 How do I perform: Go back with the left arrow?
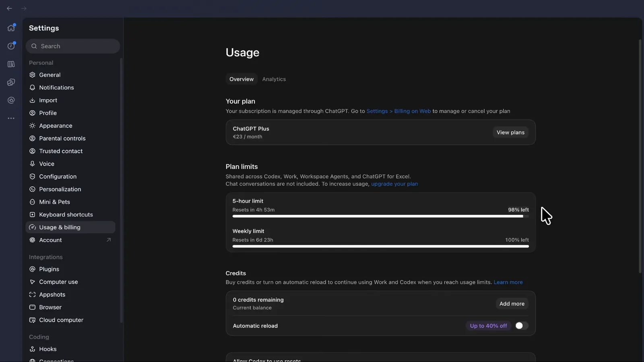click(9, 8)
